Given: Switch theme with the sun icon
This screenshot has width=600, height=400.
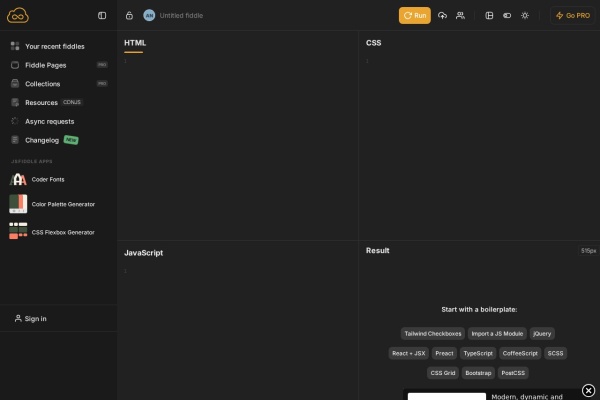Looking at the screenshot, I should [525, 16].
